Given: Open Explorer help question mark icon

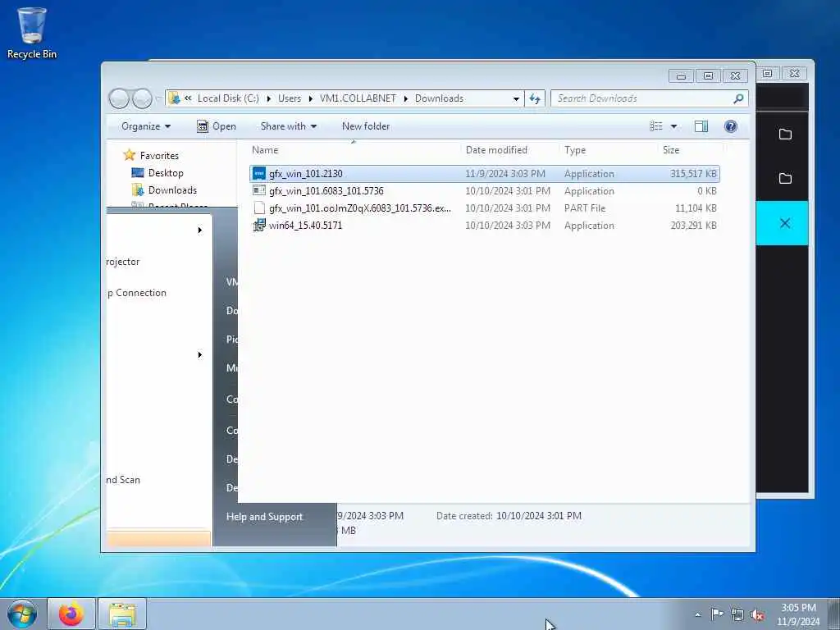Looking at the screenshot, I should point(730,126).
